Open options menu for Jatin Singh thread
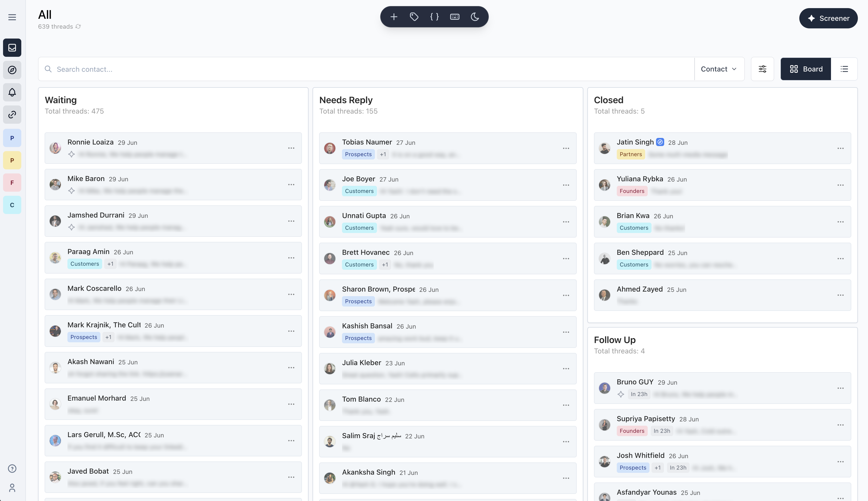Screen dimensions: 868x501 (x=840, y=148)
